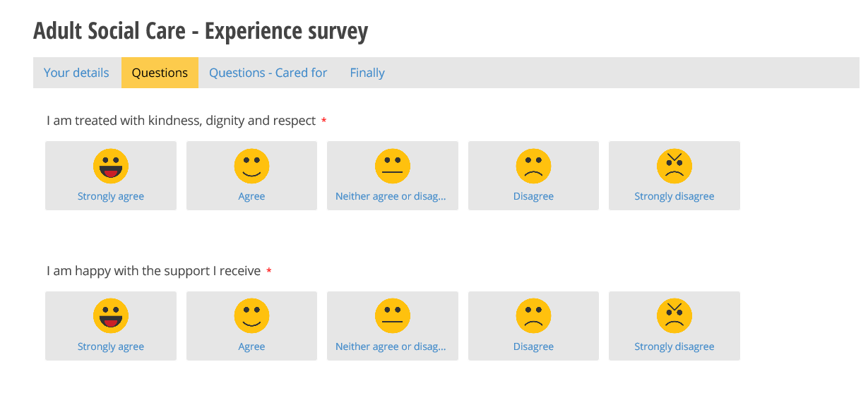Select 'Agree' label for treated with kindness

(x=251, y=196)
